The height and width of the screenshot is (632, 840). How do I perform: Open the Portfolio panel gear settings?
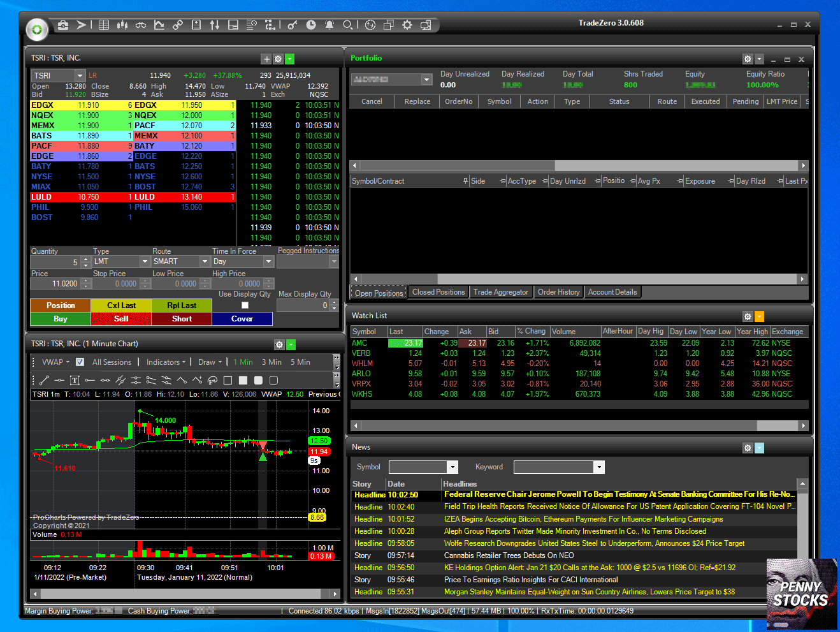click(x=748, y=59)
